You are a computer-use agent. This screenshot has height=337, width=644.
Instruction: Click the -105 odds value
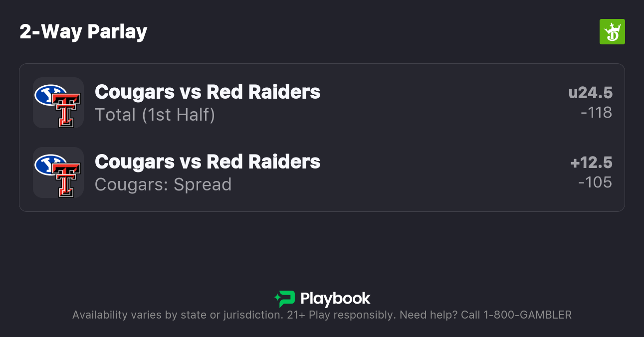[595, 182]
